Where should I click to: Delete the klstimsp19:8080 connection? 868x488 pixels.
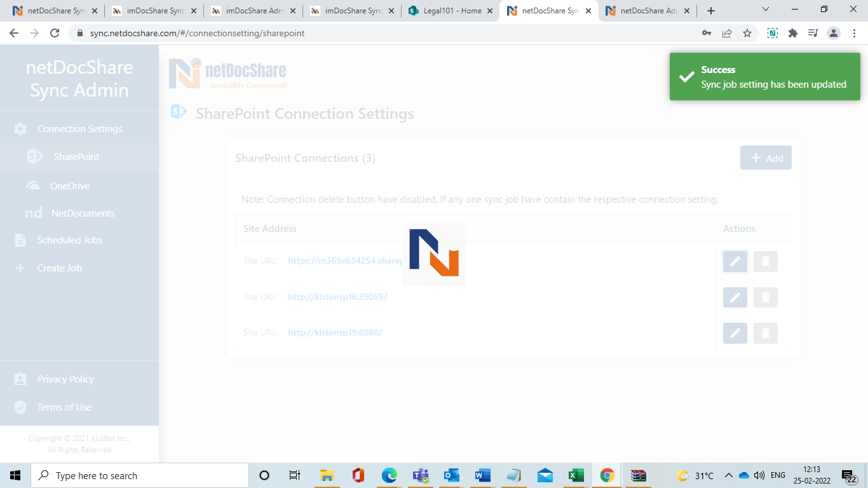[766, 333]
